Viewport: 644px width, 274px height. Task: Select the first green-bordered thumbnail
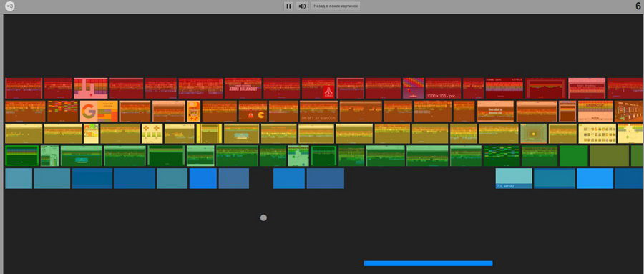coord(21,156)
